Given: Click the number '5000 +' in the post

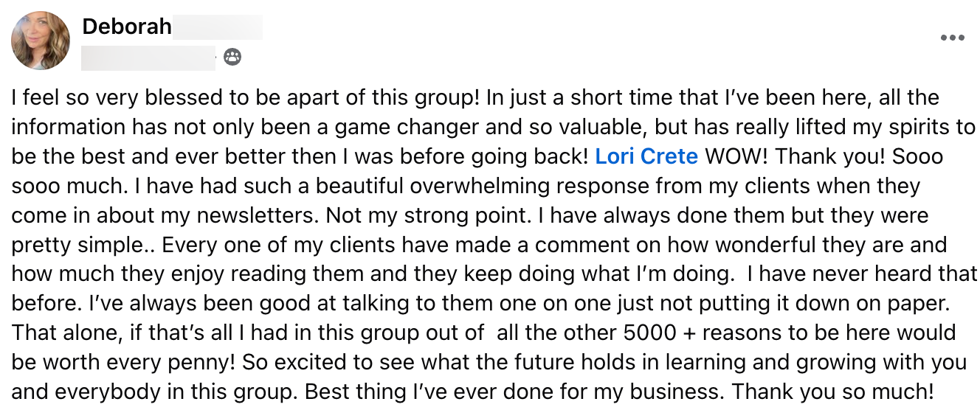Looking at the screenshot, I should (x=658, y=333).
